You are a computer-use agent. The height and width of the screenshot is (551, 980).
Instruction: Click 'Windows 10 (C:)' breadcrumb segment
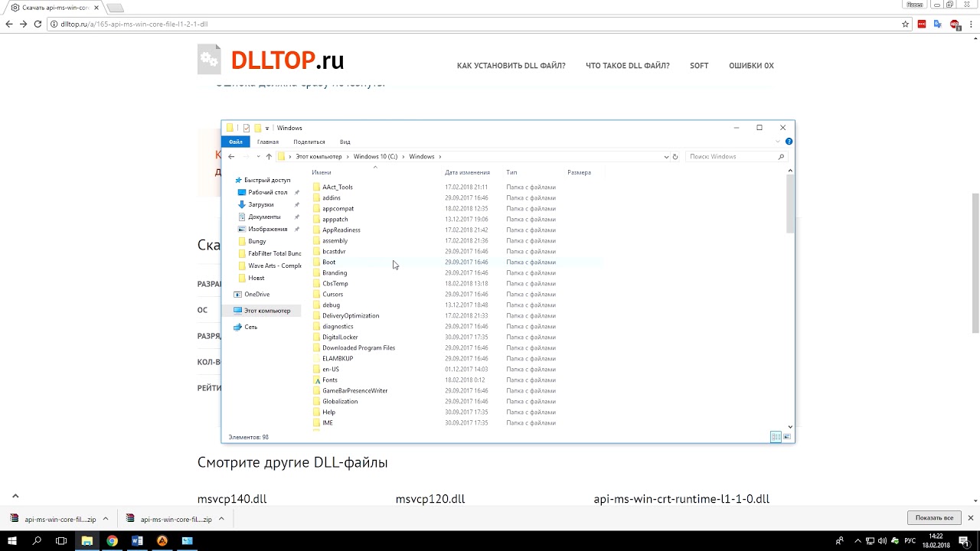(x=375, y=156)
